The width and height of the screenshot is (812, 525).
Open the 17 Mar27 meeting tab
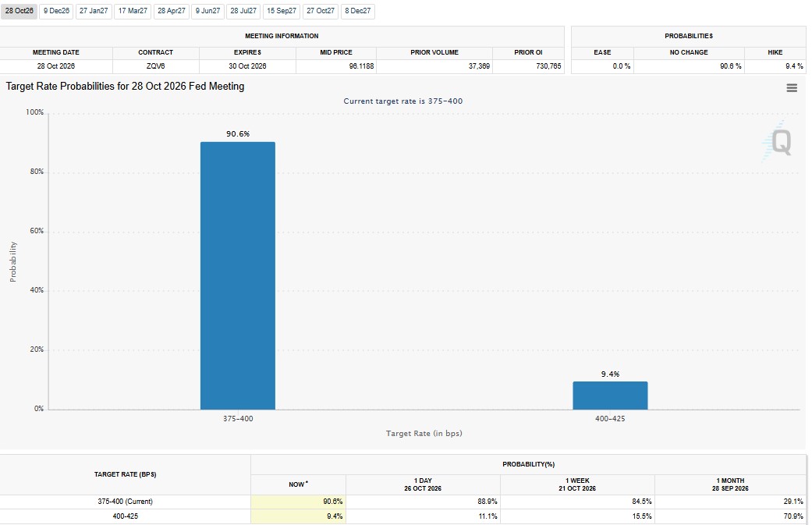pyautogui.click(x=133, y=11)
